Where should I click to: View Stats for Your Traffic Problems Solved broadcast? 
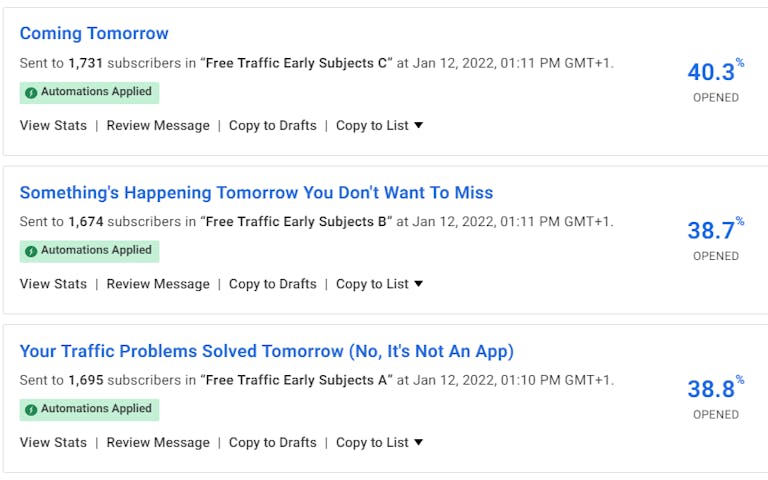coord(53,443)
